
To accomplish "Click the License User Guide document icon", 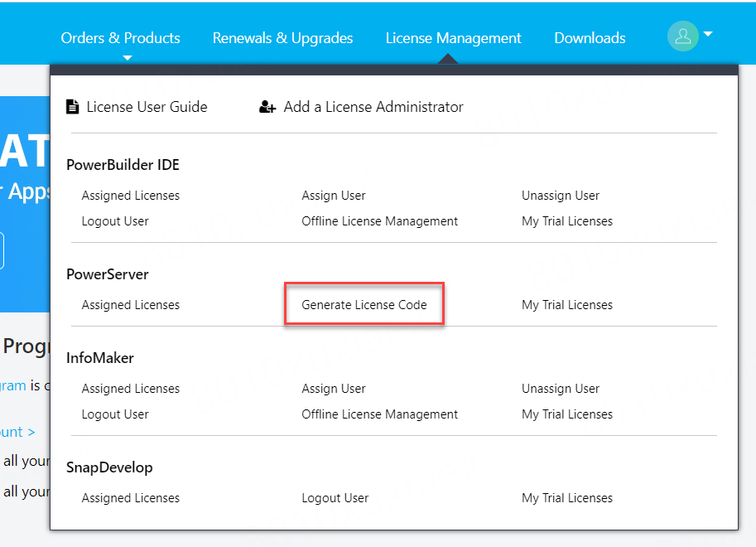I will pyautogui.click(x=72, y=107).
